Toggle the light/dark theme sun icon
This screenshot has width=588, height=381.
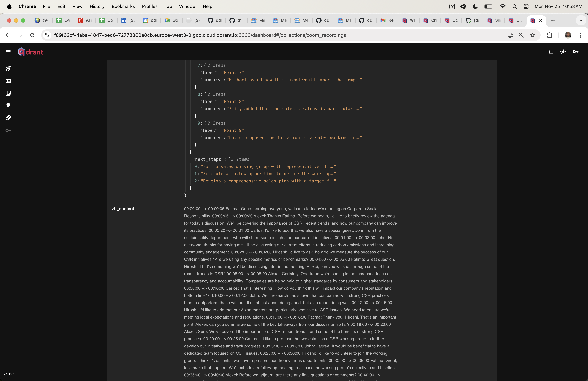click(563, 52)
